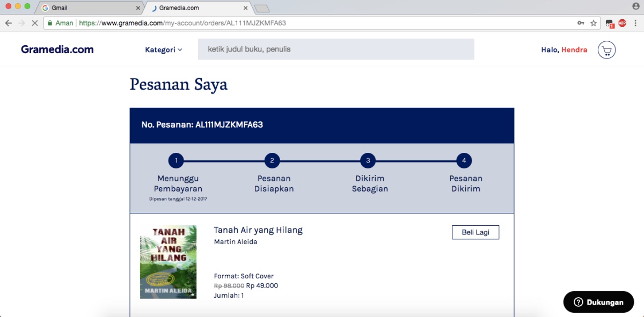Screen dimensions: 644x317
Task: Click the order number AL111MJZKMFA63 header text
Action: coord(202,125)
